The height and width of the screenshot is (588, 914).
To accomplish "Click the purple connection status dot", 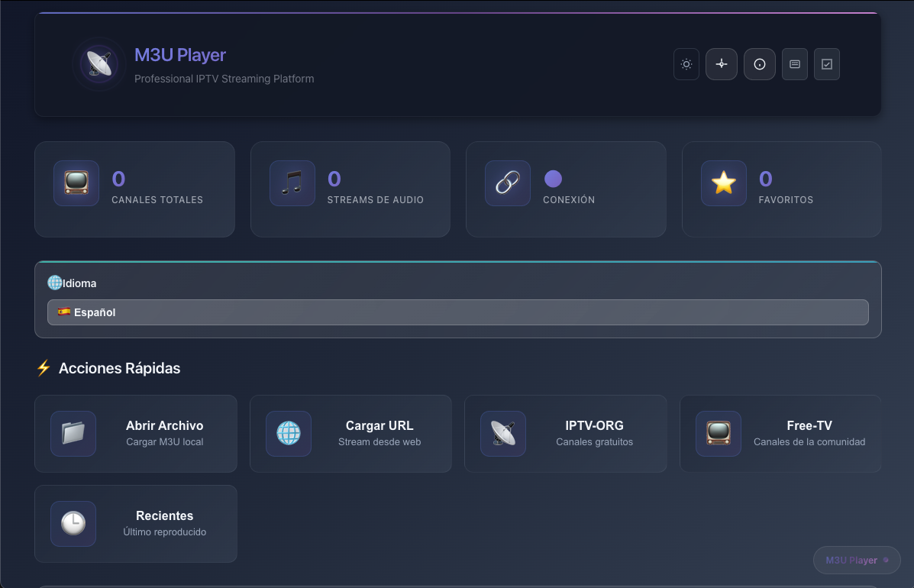I will pos(553,179).
